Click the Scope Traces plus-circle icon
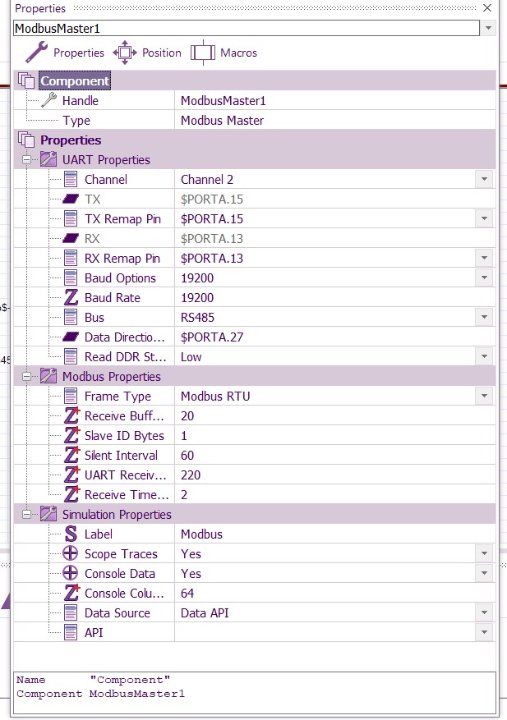Screen dimensions: 507x720 tap(70, 553)
